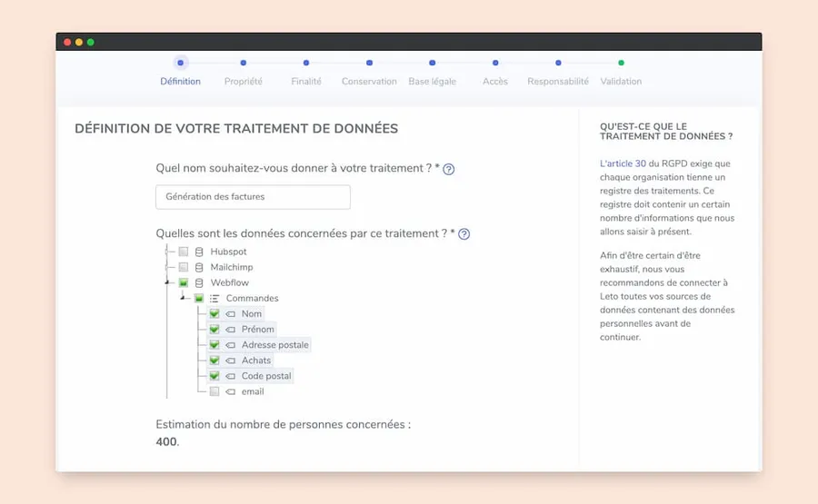Jump to the Validation step
Viewport: 818px width, 504px height.
(x=621, y=82)
